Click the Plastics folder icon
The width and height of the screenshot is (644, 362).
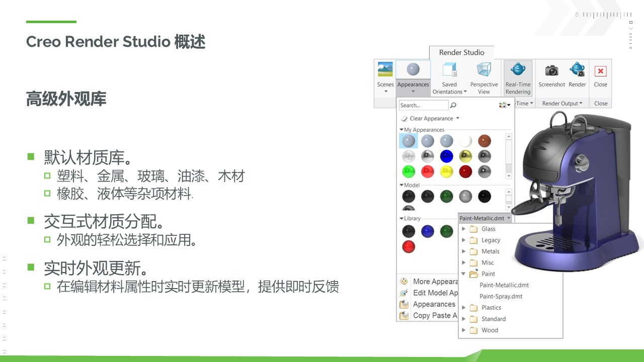(x=473, y=308)
